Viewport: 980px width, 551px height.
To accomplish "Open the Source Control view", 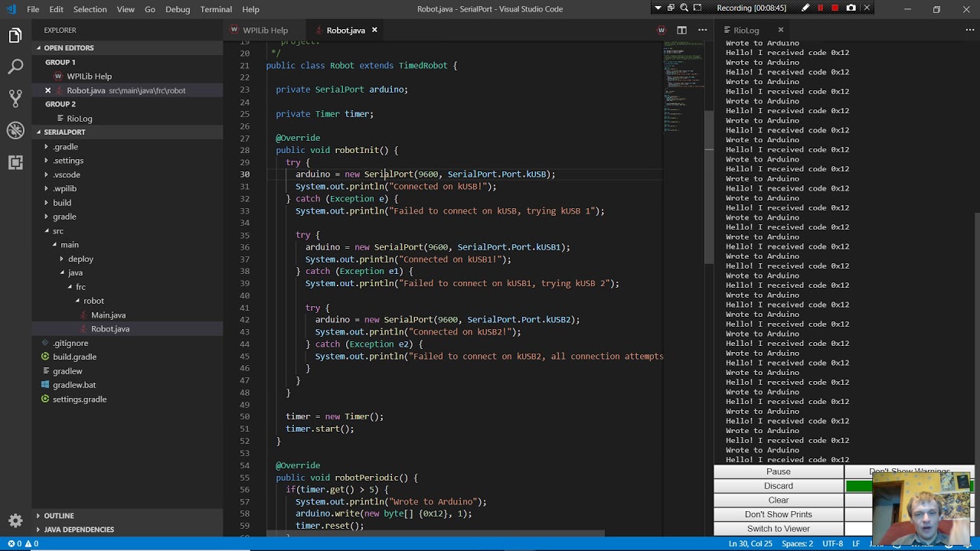I will pyautogui.click(x=15, y=99).
